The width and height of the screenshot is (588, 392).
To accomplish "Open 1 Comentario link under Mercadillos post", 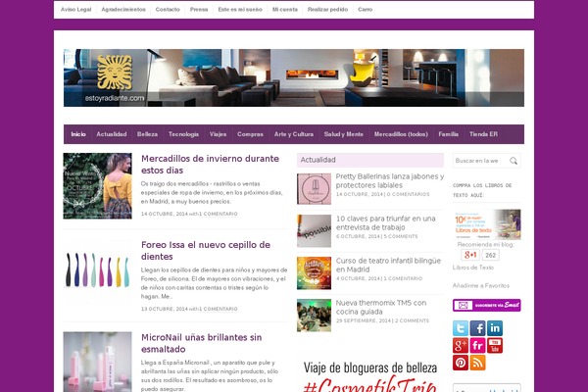I will [219, 214].
